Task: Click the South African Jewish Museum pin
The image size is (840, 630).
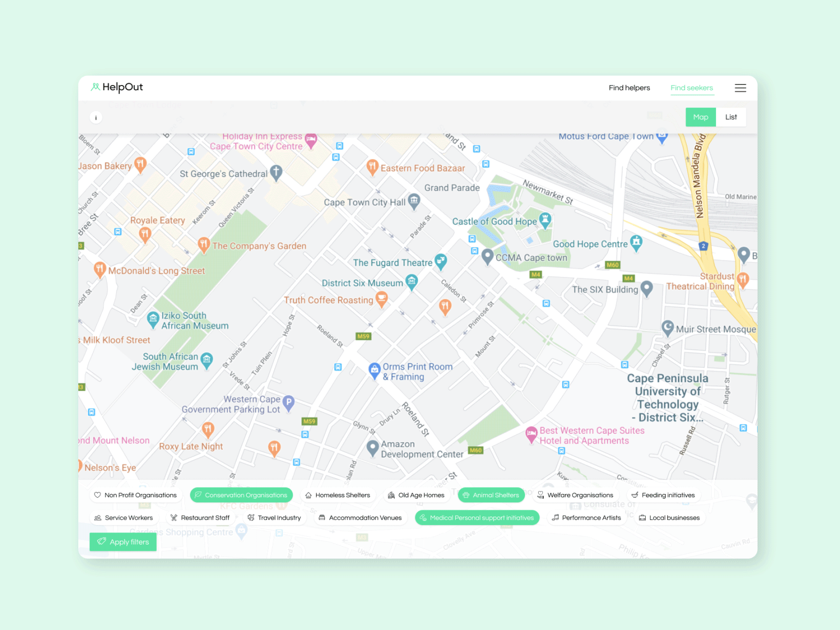Action: point(207,360)
